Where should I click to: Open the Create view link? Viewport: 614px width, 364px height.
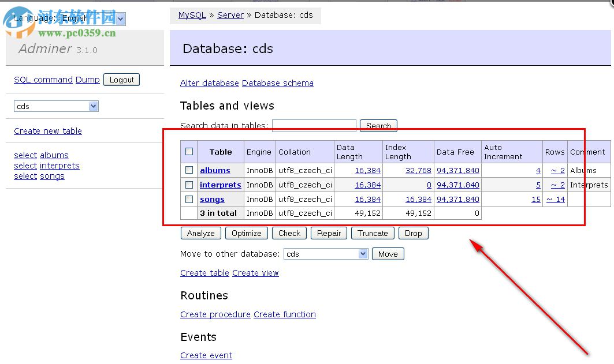coord(255,273)
